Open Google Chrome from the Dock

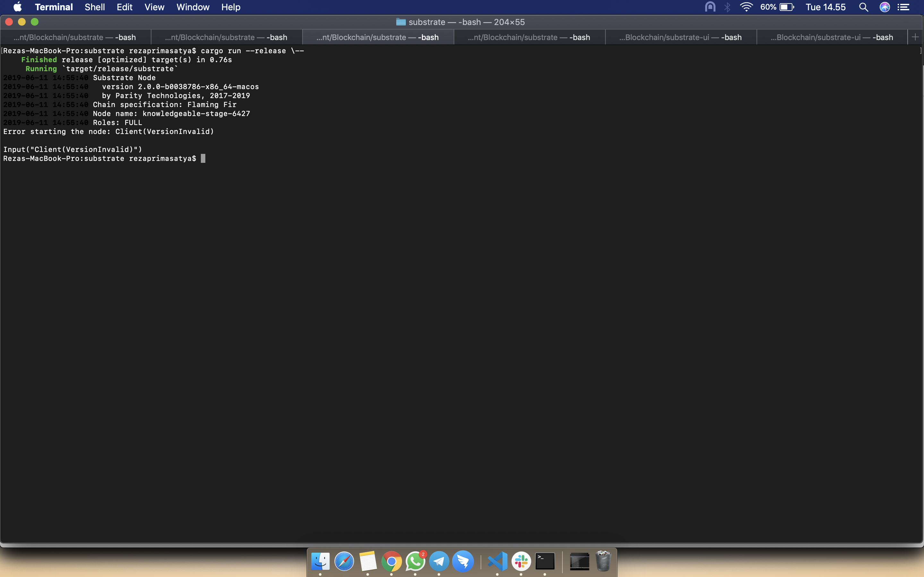pos(392,561)
